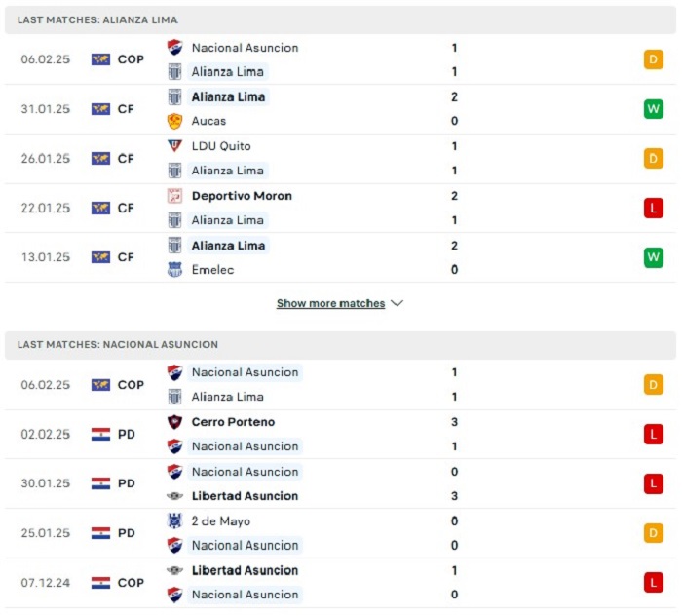Click the 2 de Mayo crest icon
Screen dimensions: 682x616
[x=174, y=520]
